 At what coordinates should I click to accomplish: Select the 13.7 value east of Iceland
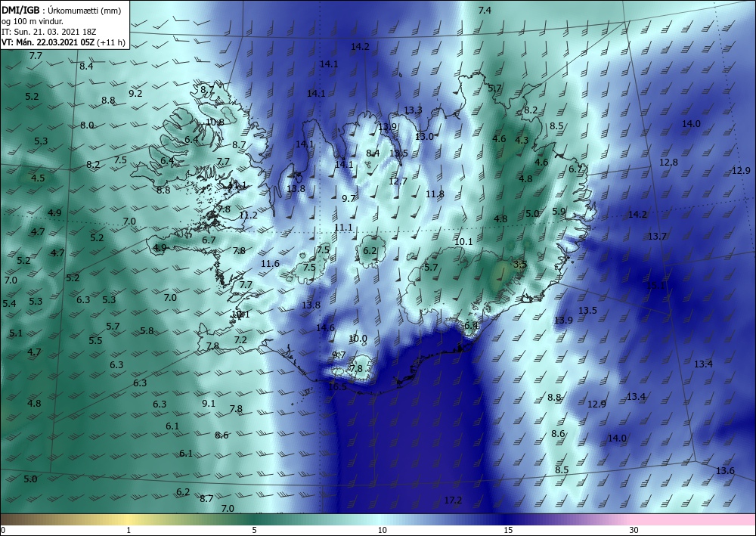pos(657,236)
